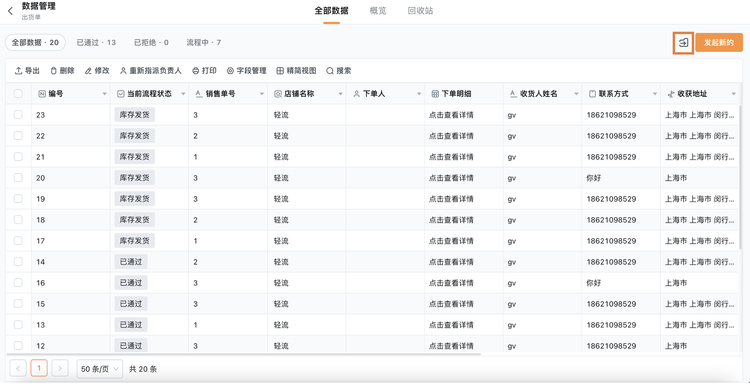Check the box for row 21
This screenshot has height=384, width=750.
[18, 157]
